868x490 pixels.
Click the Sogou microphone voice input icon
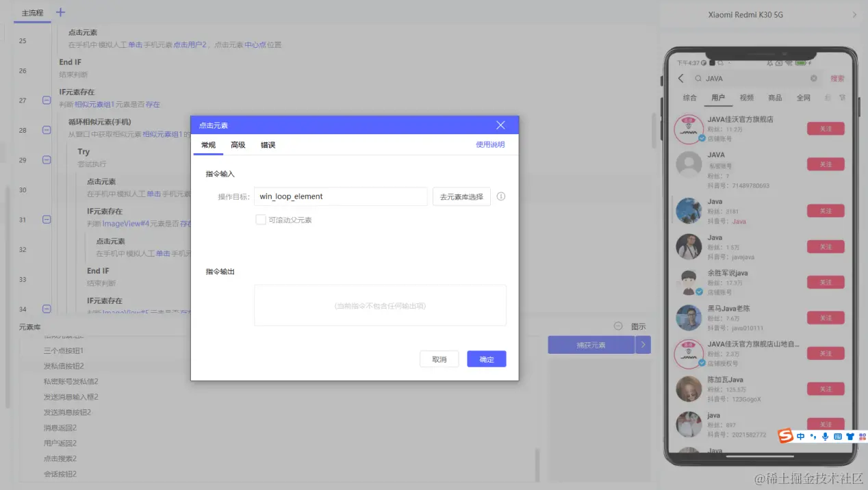click(826, 437)
